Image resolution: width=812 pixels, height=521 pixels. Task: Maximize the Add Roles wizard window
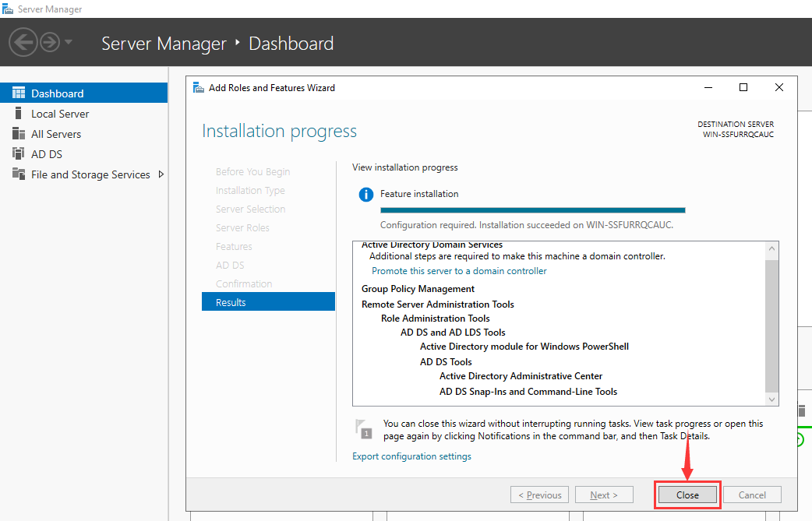point(743,88)
